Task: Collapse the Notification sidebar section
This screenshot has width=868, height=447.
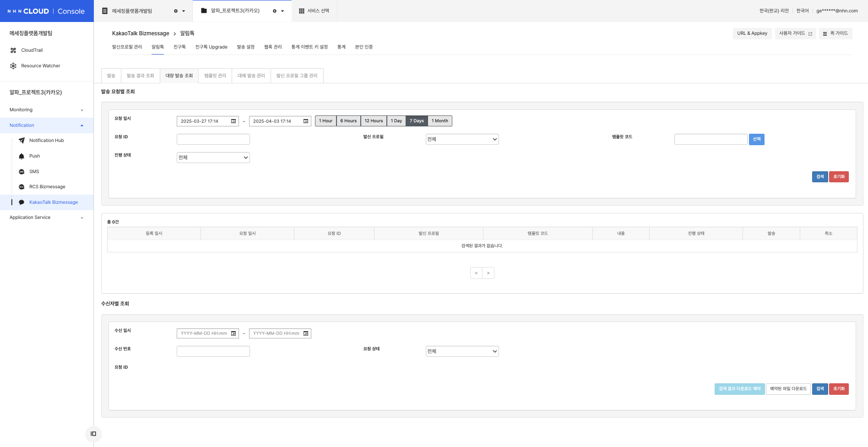Action: (47, 125)
